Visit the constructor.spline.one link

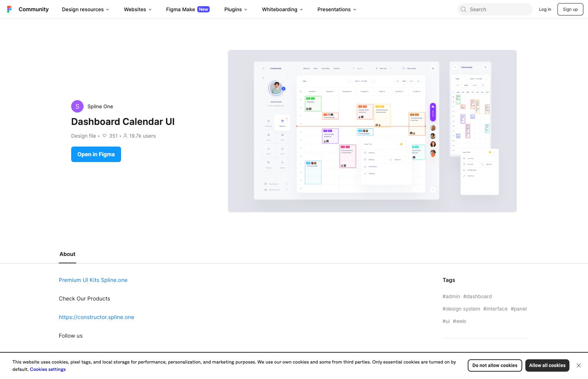pos(96,317)
